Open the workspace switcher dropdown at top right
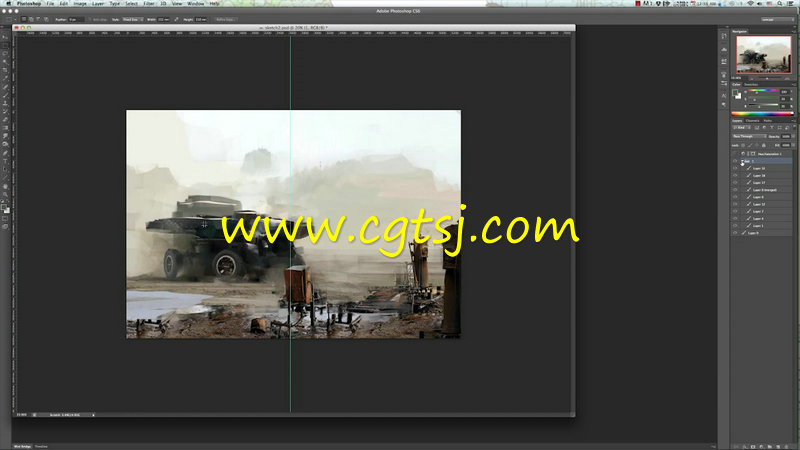The width and height of the screenshot is (800, 450). [x=777, y=19]
